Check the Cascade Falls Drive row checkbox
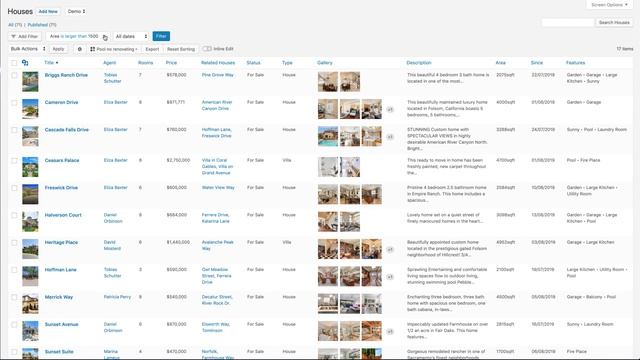Image resolution: width=640 pixels, height=360 pixels. pyautogui.click(x=14, y=130)
